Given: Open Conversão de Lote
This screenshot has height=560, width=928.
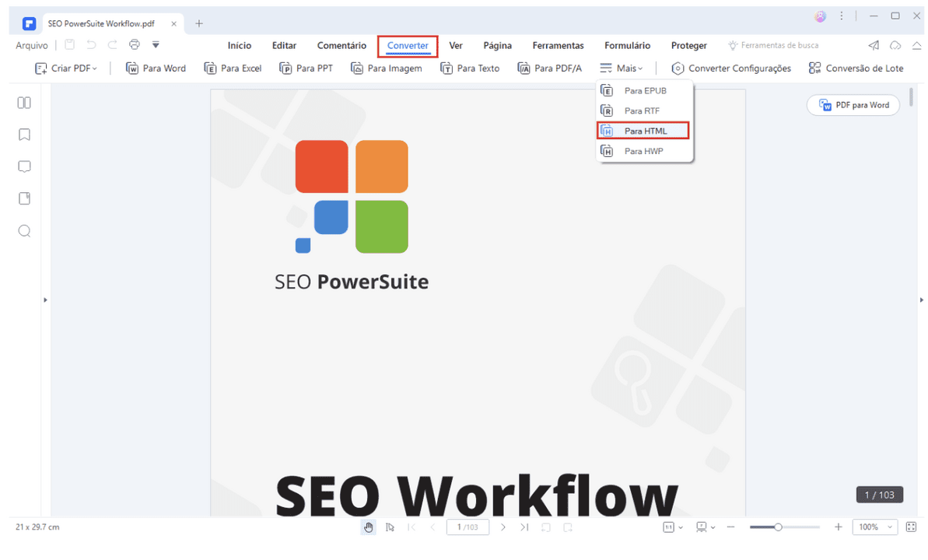Looking at the screenshot, I should (x=856, y=68).
